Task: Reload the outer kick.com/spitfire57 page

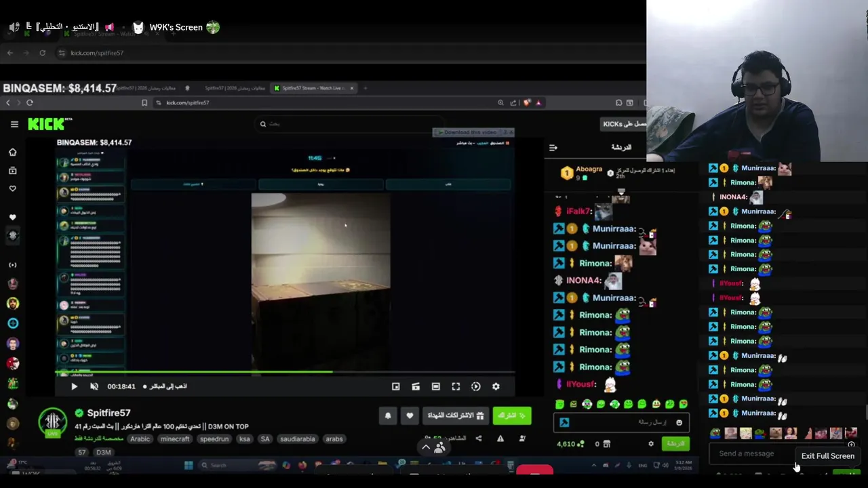Action: (43, 53)
